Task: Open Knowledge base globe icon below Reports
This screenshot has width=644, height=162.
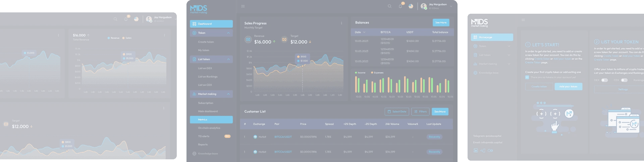Action: coord(194,154)
